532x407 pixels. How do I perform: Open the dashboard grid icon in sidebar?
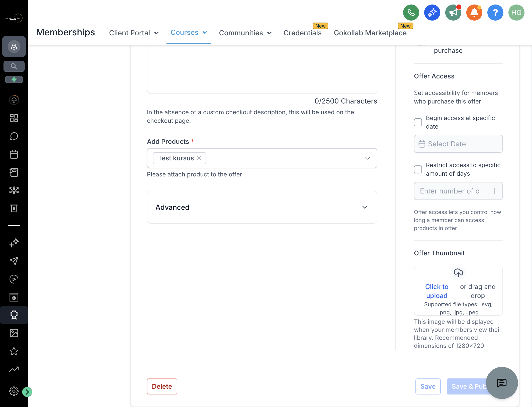pos(14,118)
